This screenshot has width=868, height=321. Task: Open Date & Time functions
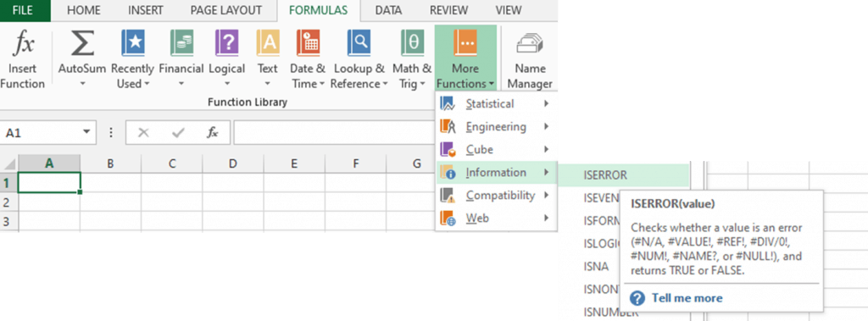coord(307,59)
